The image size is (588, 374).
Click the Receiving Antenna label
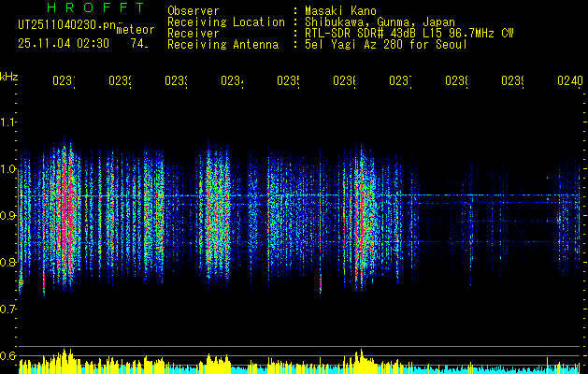[223, 45]
